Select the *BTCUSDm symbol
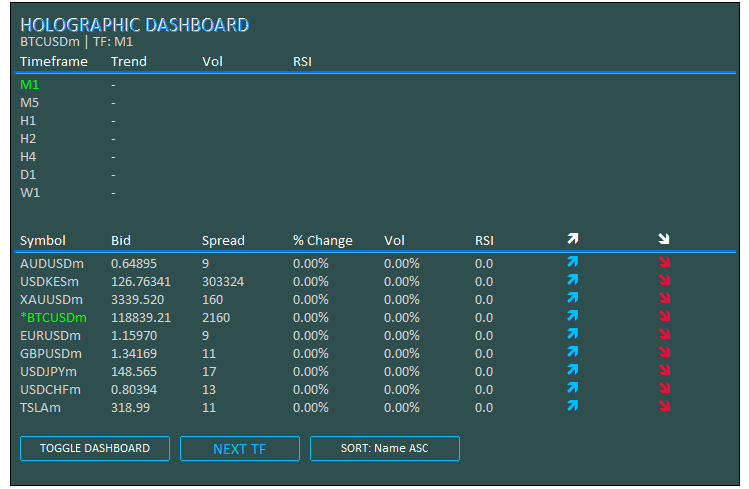The height and width of the screenshot is (489, 749). coord(54,318)
